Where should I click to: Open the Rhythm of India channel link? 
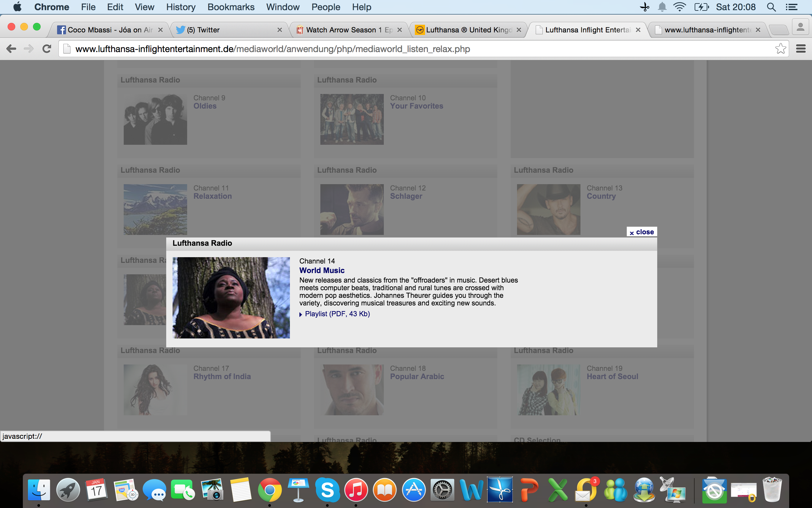tap(222, 377)
